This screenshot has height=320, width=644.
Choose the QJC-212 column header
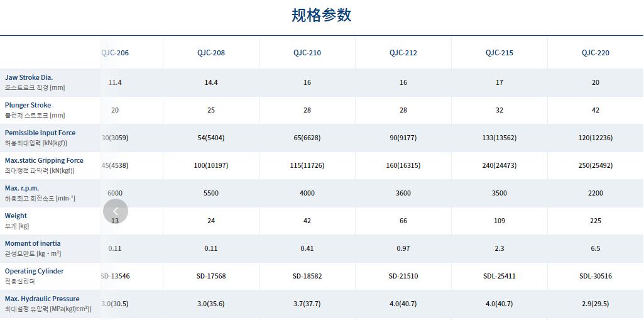pyautogui.click(x=403, y=53)
